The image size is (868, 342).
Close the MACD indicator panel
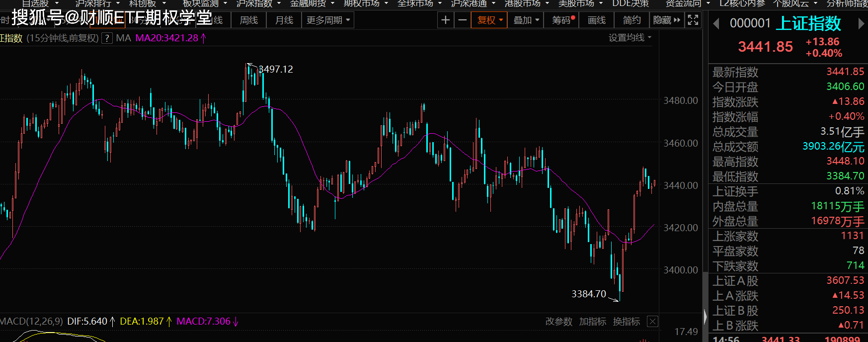(x=653, y=322)
